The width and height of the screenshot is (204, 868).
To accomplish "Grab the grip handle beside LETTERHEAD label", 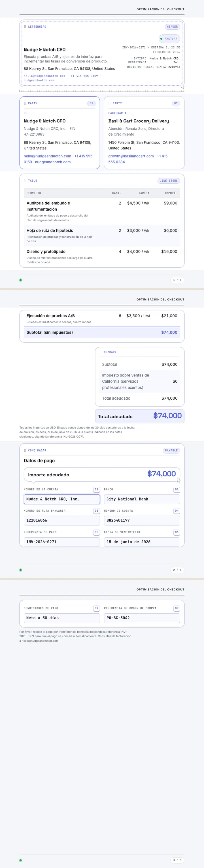I will tap(25, 27).
